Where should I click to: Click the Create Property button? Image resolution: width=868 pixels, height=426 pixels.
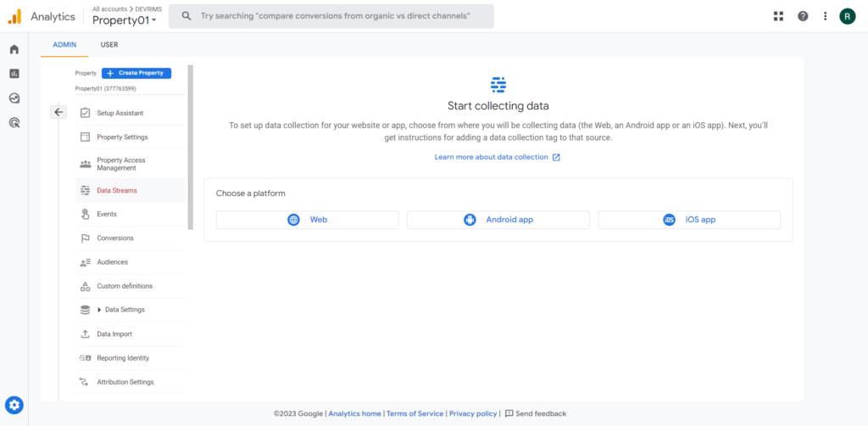136,73
